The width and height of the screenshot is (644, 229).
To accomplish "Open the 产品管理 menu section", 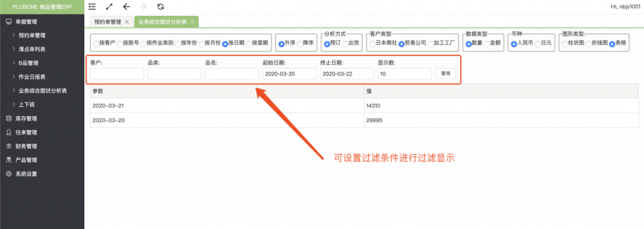I will [x=26, y=160].
